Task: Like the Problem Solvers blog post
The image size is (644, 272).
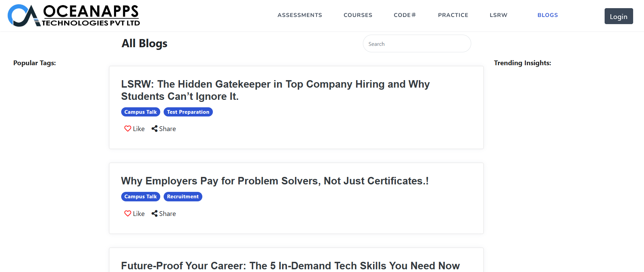Action: 134,213
